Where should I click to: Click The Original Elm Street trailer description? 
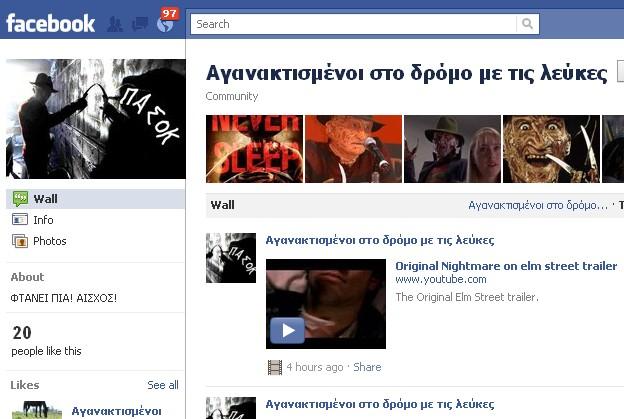pyautogui.click(x=467, y=297)
